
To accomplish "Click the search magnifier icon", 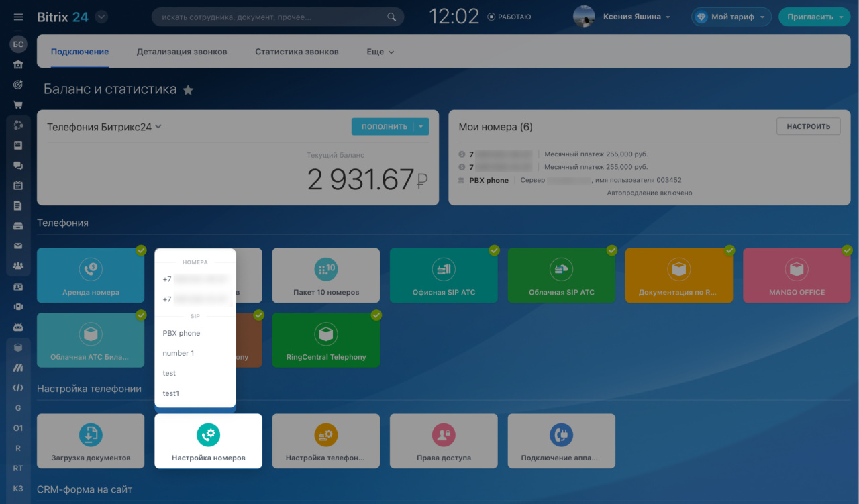I will (392, 17).
